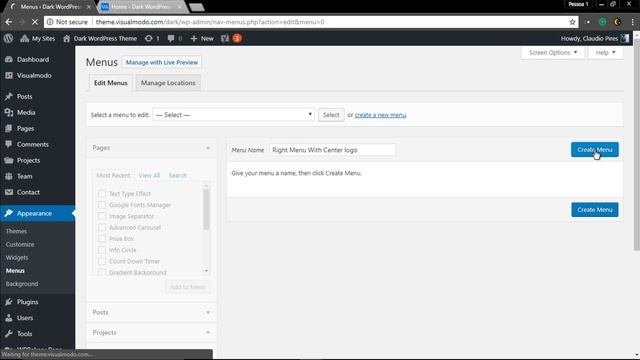Click the Add to Menu button
640x360 pixels.
click(188, 287)
